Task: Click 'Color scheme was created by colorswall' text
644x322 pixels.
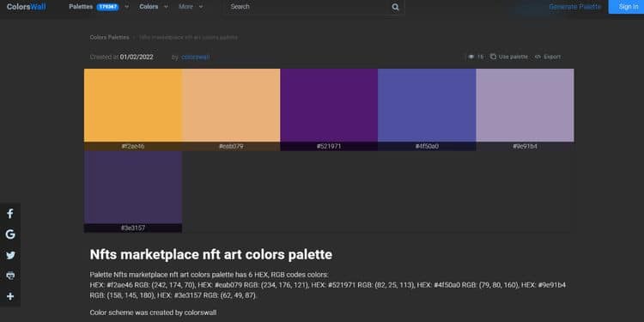Action: point(153,313)
